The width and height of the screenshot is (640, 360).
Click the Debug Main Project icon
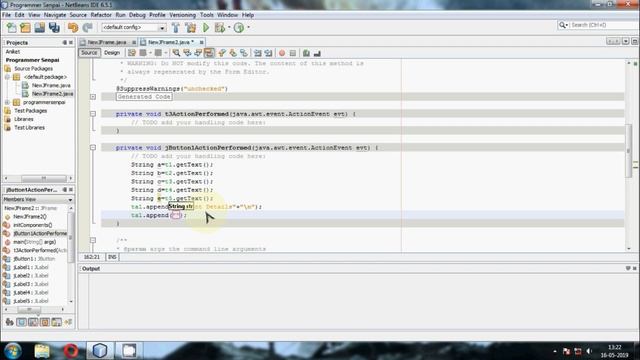pos(220,27)
